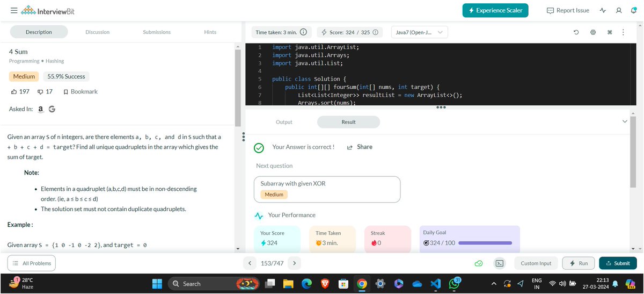
Task: Open Google Chrome in taskbar
Action: pos(362,284)
